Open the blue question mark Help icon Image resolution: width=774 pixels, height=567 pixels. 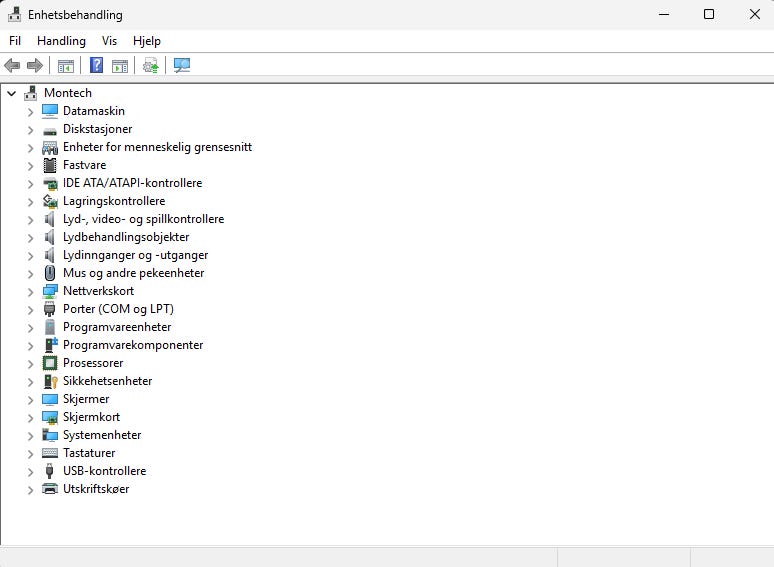[x=96, y=65]
